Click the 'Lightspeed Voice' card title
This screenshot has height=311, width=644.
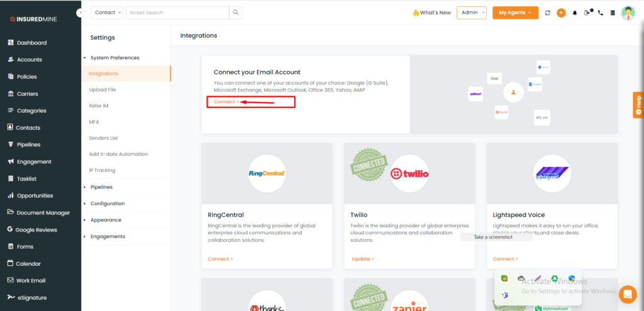point(519,215)
